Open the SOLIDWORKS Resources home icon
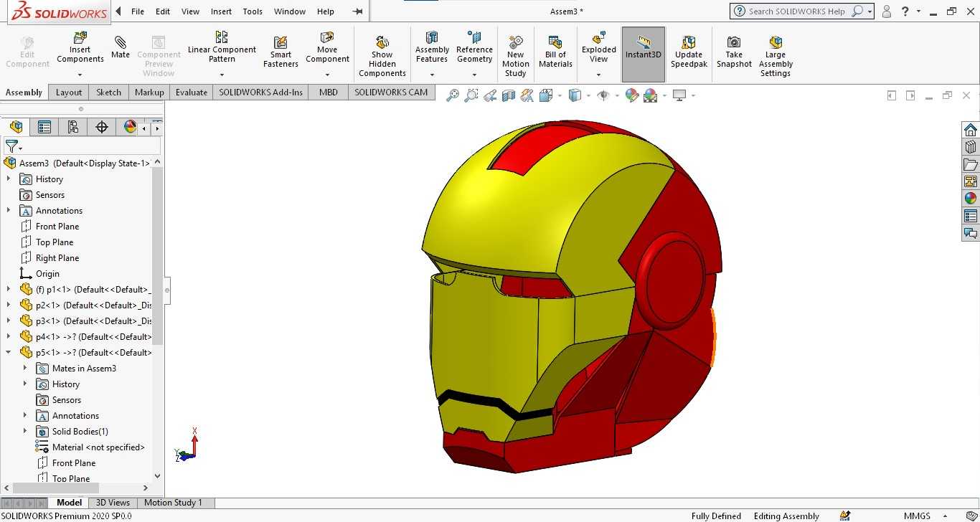 point(971,130)
